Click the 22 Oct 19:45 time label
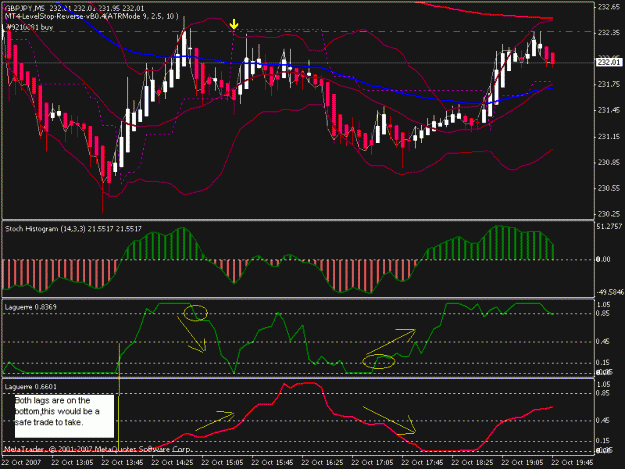 (x=572, y=463)
